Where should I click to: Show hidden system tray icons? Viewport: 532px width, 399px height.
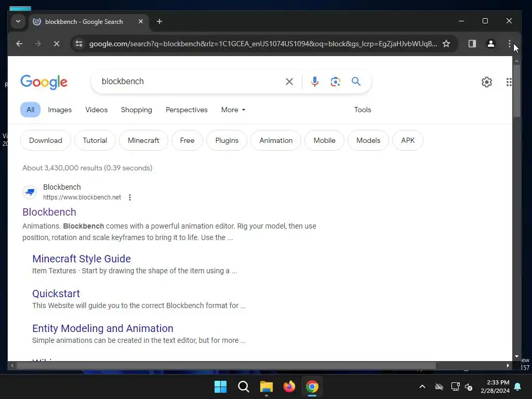(x=422, y=387)
